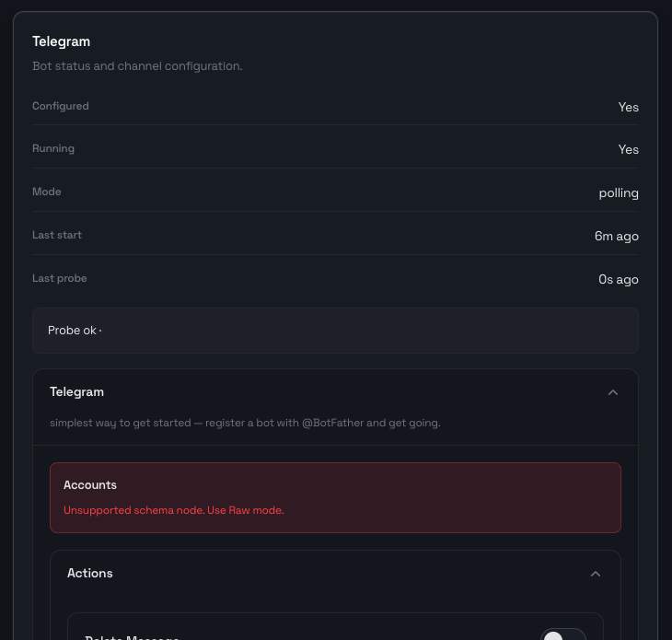
Task: Click the 'polling' mode value
Action: point(618,192)
